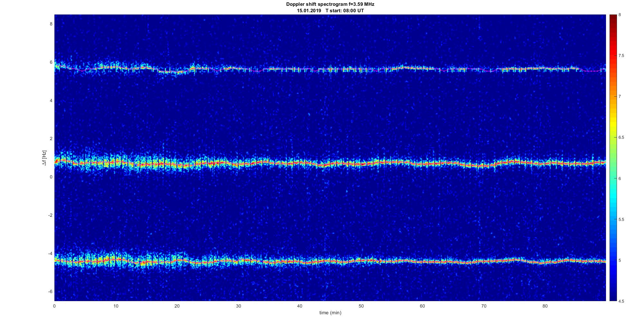Click the dark red top of the colorbar

(x=613, y=19)
